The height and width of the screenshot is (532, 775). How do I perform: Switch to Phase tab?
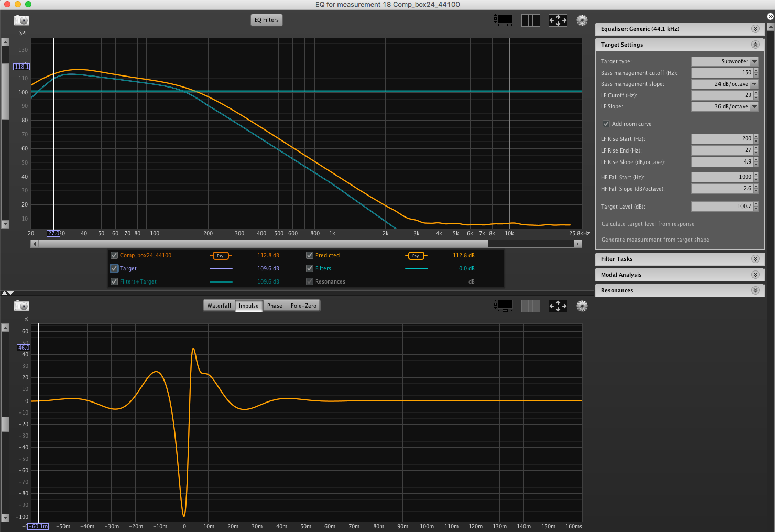[x=275, y=306]
